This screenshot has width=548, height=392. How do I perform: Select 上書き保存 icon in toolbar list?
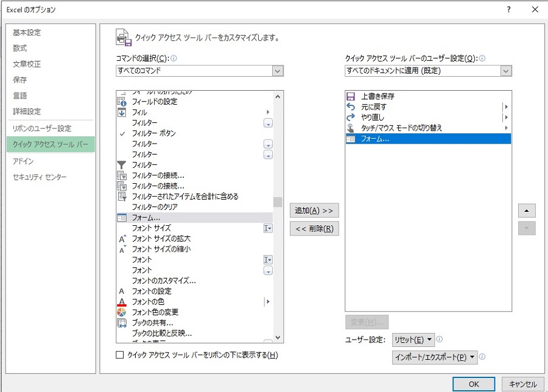click(351, 96)
